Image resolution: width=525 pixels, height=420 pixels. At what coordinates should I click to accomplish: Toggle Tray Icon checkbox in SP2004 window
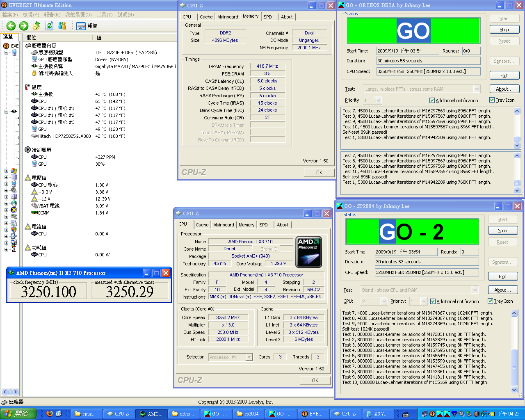(490, 301)
